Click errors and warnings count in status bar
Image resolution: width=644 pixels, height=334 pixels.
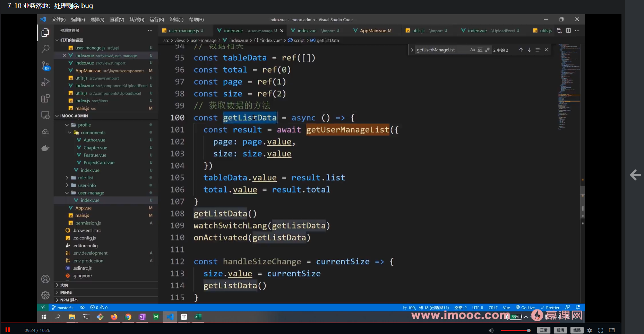tap(99, 308)
